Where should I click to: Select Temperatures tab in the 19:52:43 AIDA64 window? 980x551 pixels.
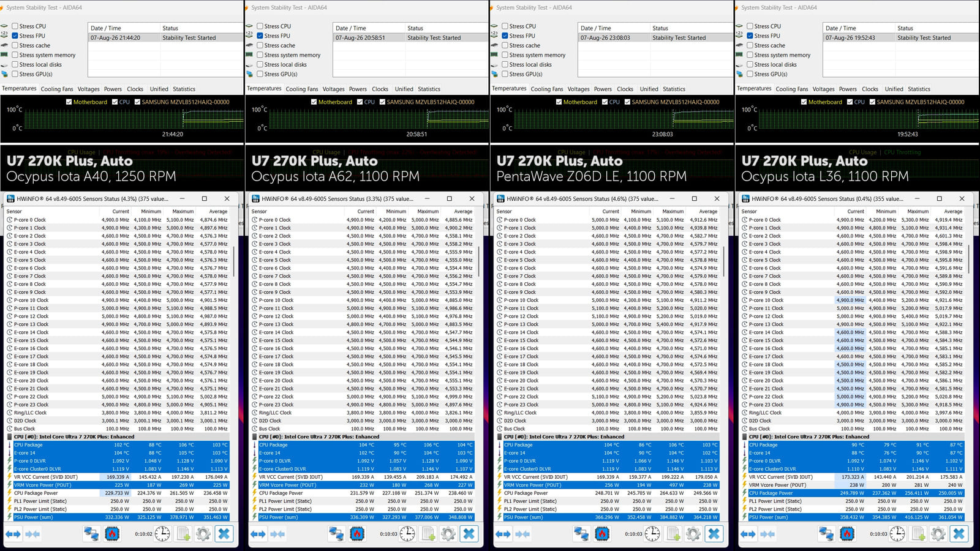tap(754, 89)
